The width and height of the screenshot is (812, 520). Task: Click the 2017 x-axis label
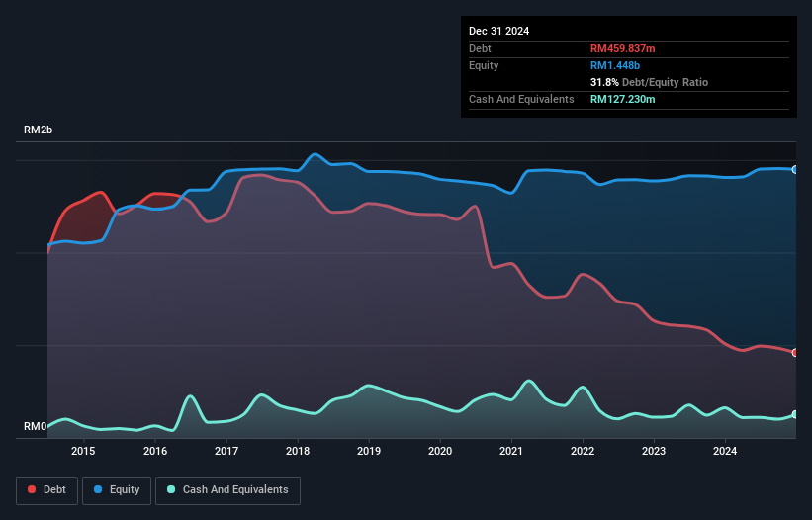226,451
